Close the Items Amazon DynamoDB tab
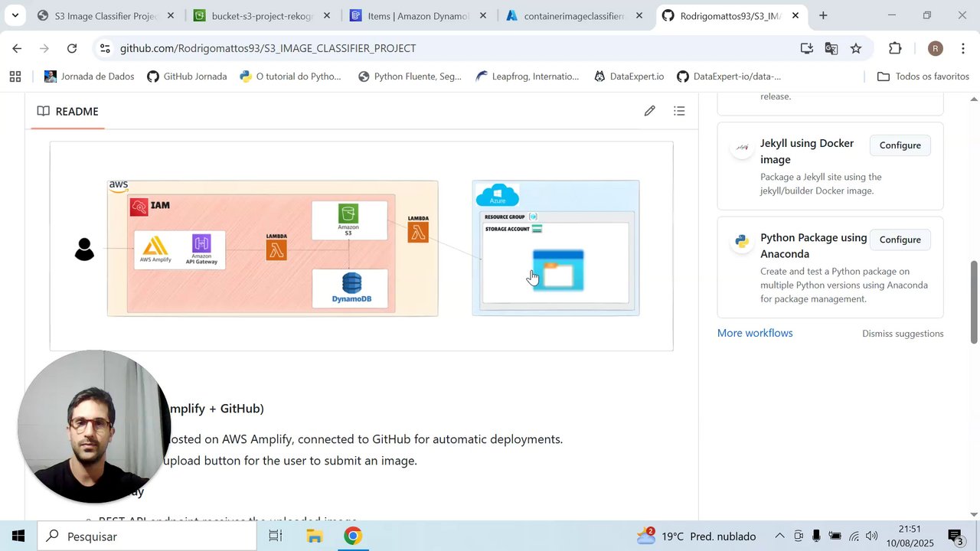The image size is (980, 551). (483, 15)
